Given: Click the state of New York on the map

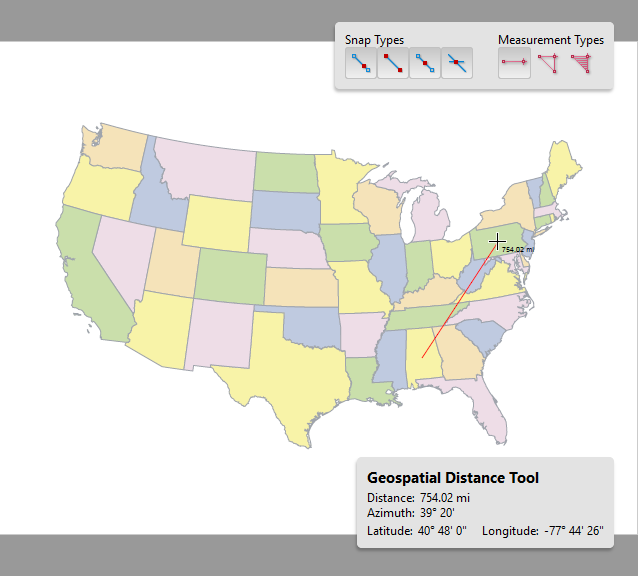Looking at the screenshot, I should 515,207.
